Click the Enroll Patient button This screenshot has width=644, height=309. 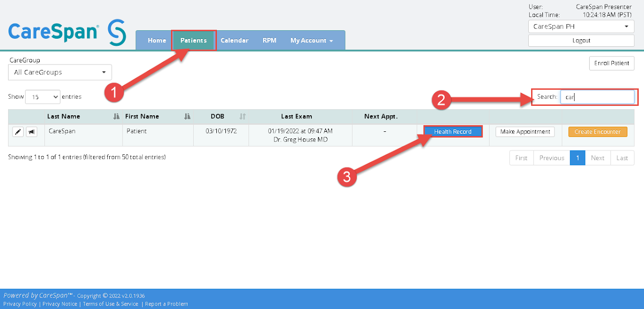[612, 63]
